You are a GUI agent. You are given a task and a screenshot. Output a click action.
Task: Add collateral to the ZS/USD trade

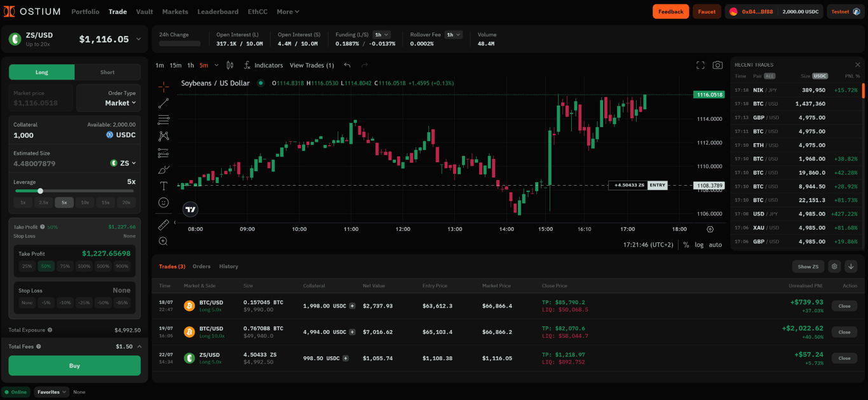pos(346,358)
